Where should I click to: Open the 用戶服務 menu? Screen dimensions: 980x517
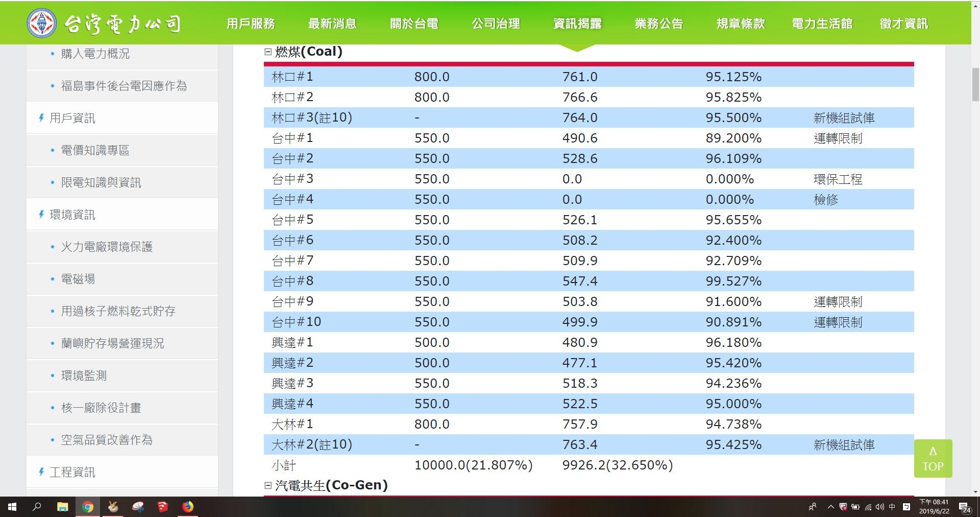pos(251,24)
